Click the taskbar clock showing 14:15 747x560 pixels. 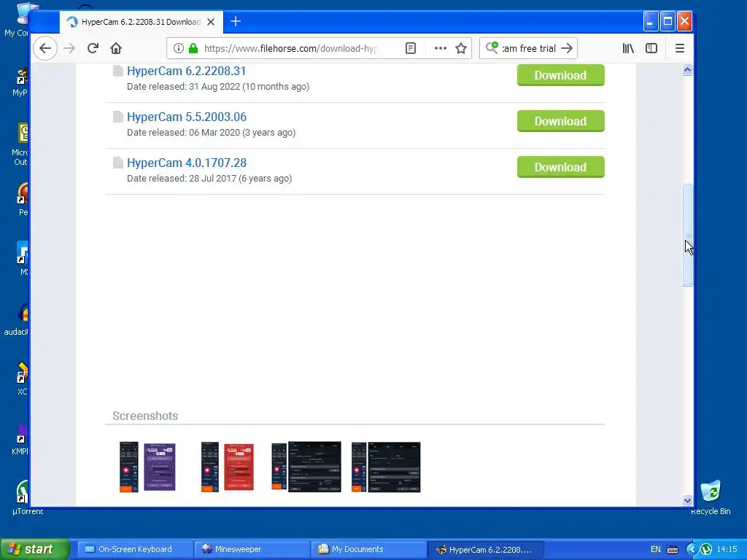tap(727, 550)
